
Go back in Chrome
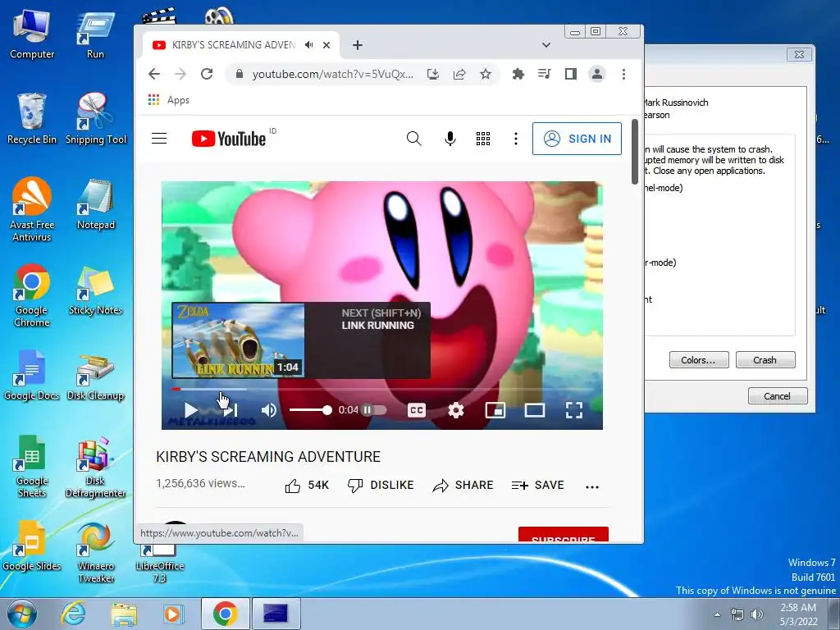154,74
